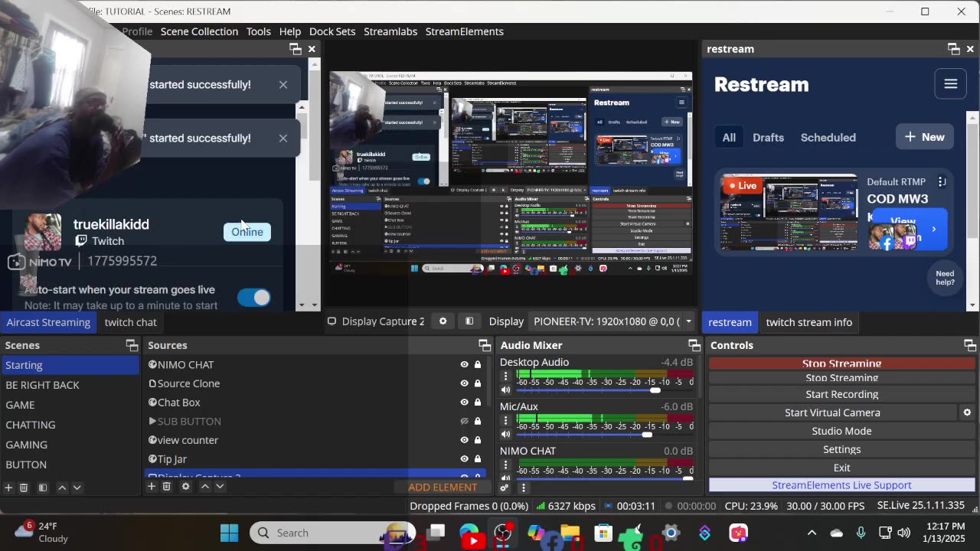Float the Audio Mixer dock panel

point(694,345)
